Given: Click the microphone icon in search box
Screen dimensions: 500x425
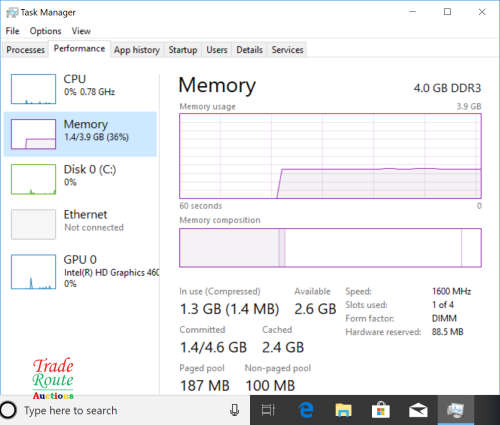Looking at the screenshot, I should pos(235,410).
